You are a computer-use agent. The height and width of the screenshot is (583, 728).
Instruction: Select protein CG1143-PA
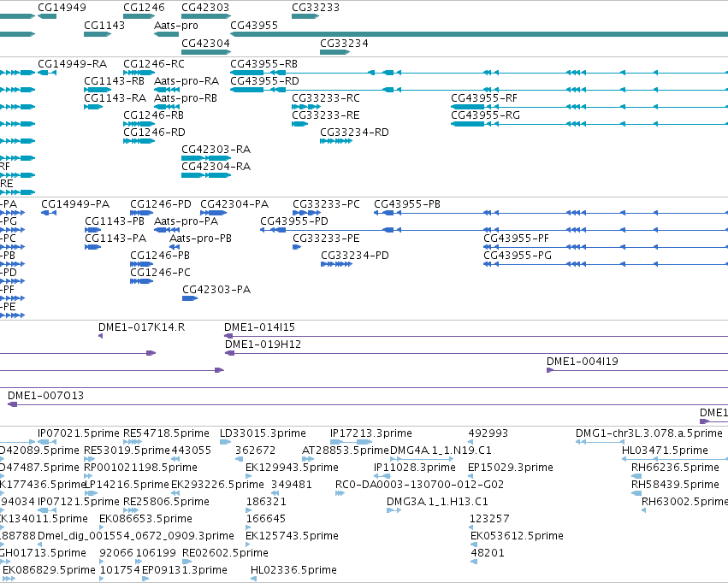pos(115,238)
